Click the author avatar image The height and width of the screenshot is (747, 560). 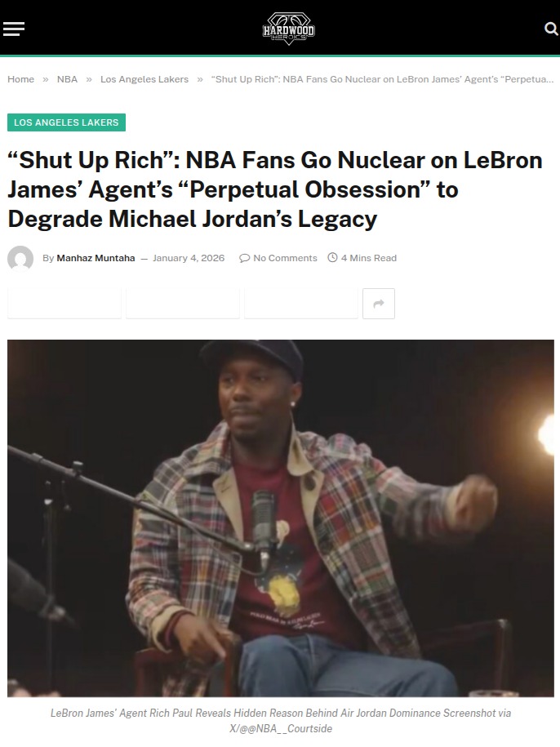click(x=20, y=258)
